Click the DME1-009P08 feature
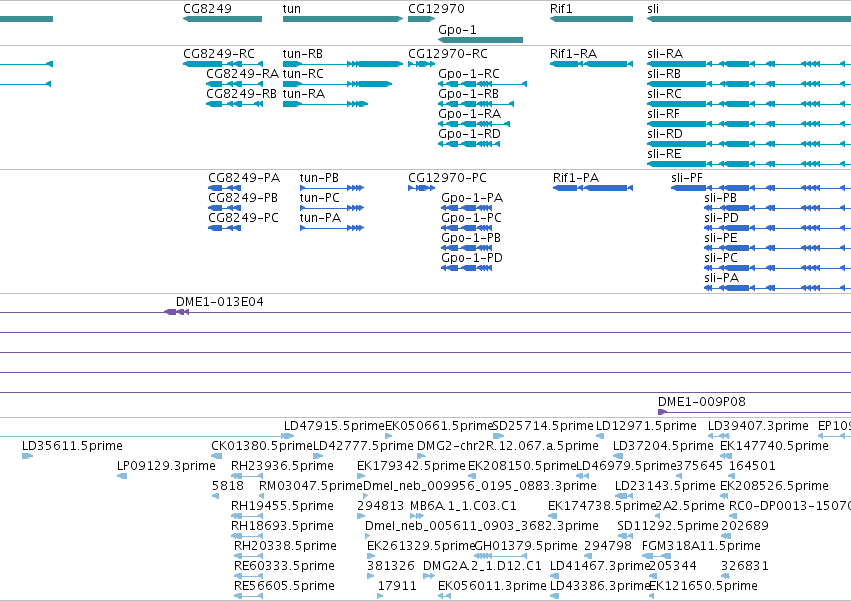Image resolution: width=851 pixels, height=601 pixels. pos(754,412)
